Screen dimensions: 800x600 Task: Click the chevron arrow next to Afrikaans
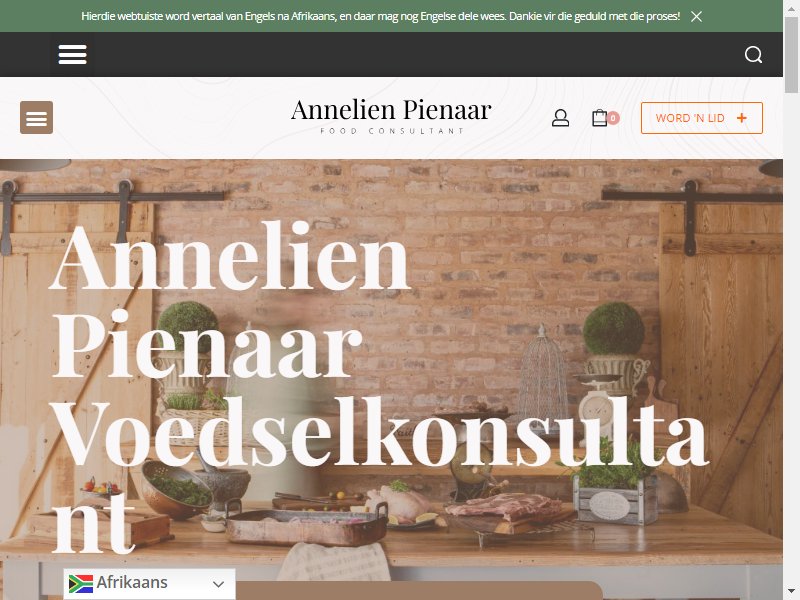pyautogui.click(x=218, y=584)
